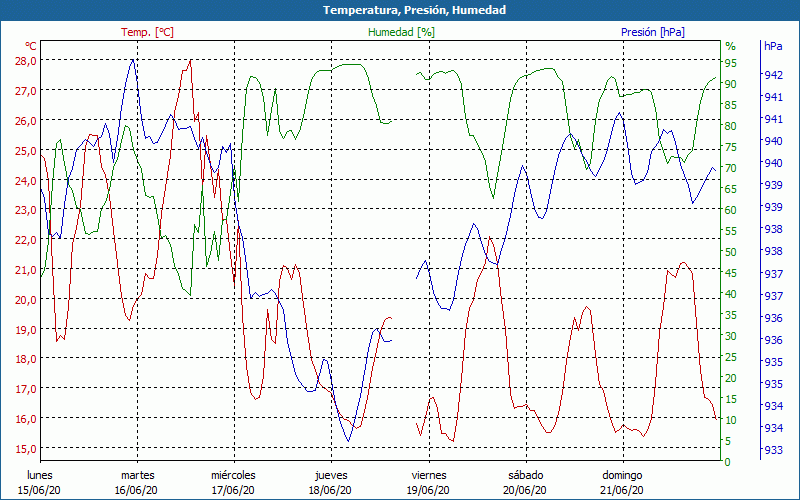Click the '50' humidity axis value

tap(731, 252)
